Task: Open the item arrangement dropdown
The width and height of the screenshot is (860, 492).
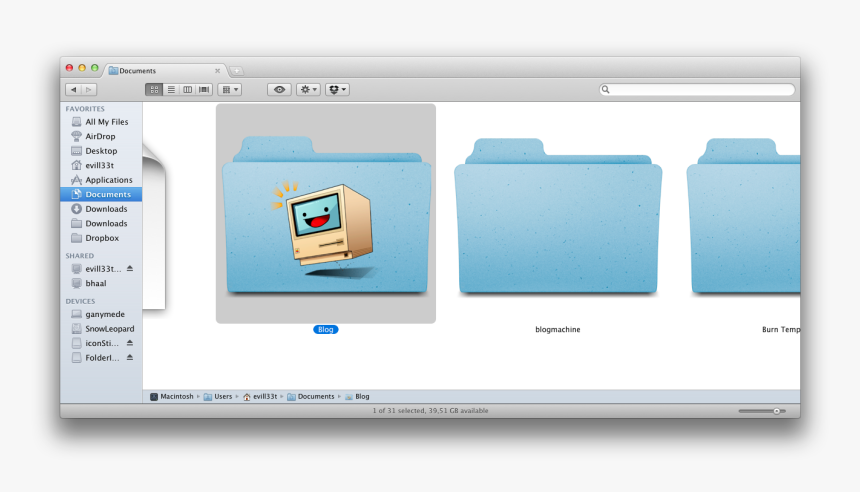Action: [x=230, y=89]
